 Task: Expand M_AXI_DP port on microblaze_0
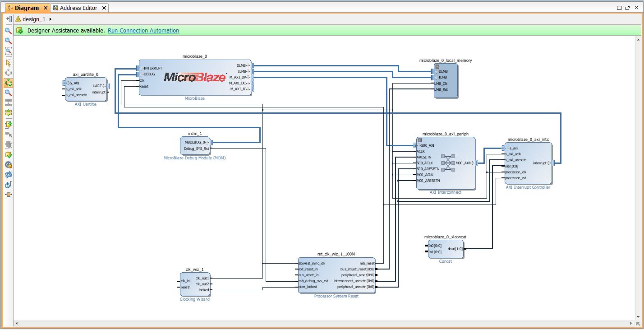point(248,77)
